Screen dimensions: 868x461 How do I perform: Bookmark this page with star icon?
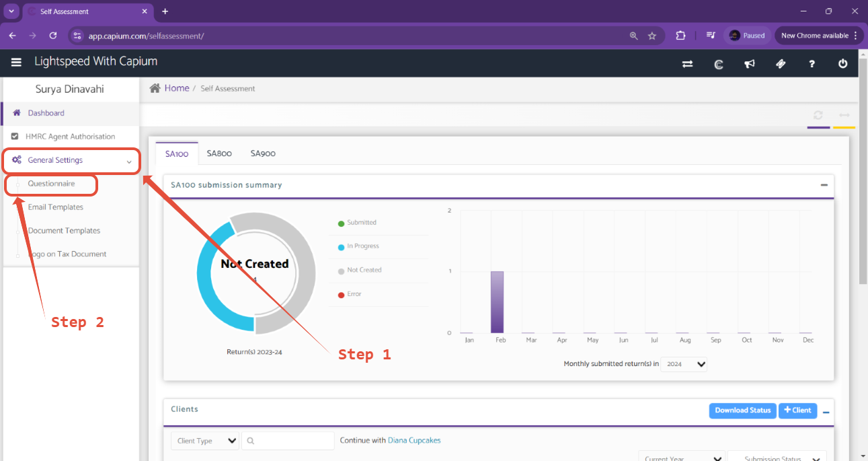tap(652, 36)
